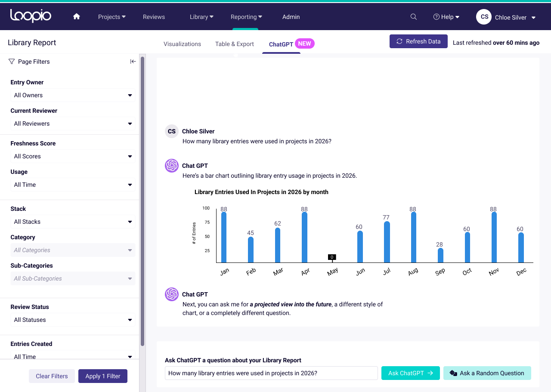Open the Current Reviewer dropdown
Image resolution: width=551 pixels, height=392 pixels.
coord(73,123)
